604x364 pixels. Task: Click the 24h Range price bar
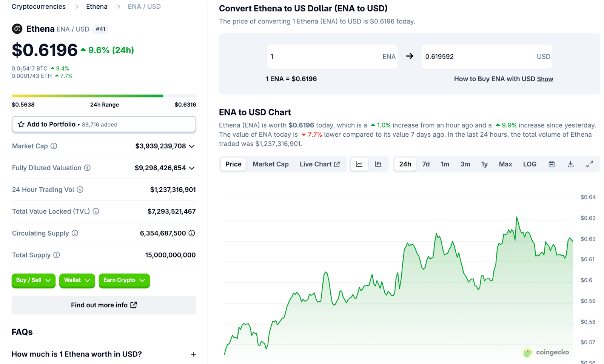pos(104,96)
